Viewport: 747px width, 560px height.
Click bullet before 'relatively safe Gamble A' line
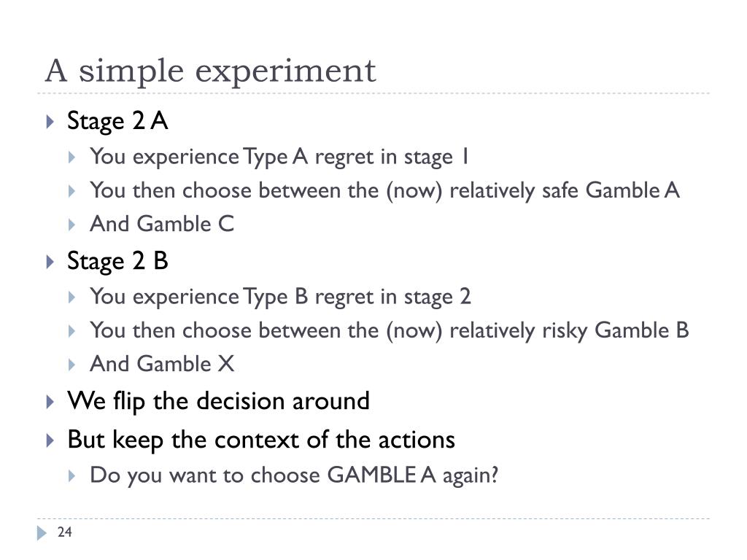pos(72,192)
